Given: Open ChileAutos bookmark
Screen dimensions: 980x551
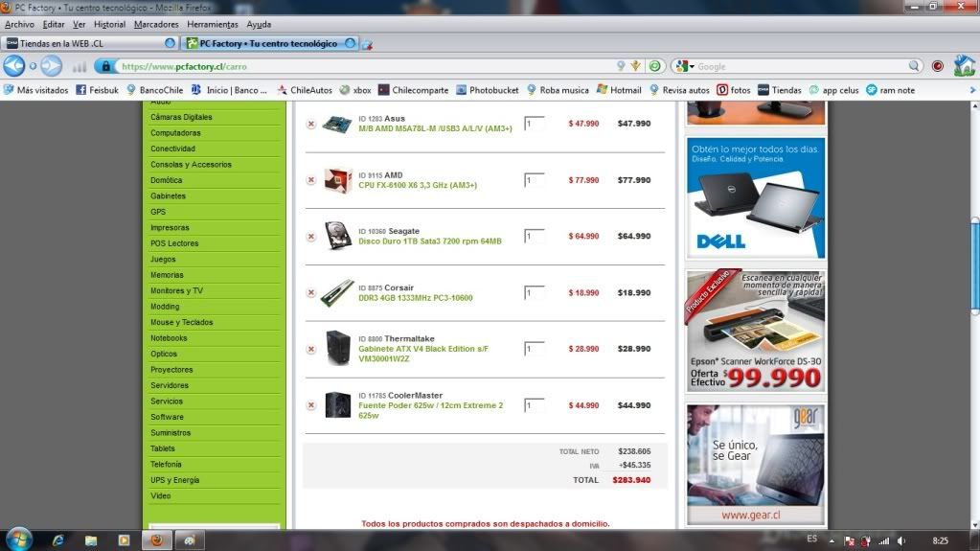Looking at the screenshot, I should (x=305, y=90).
